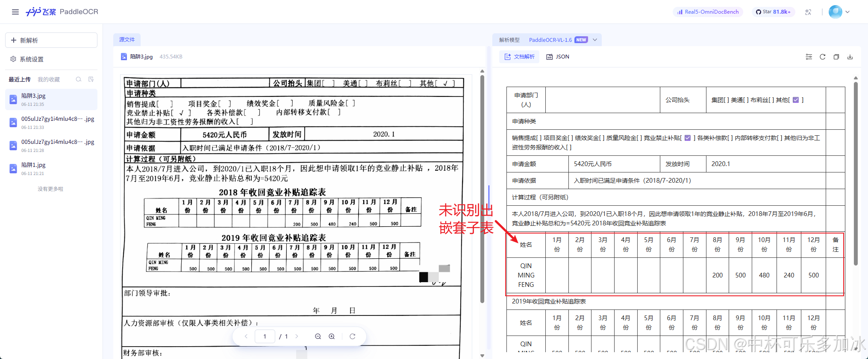The height and width of the screenshot is (359, 868).
Task: Click the page number input field
Action: click(265, 336)
